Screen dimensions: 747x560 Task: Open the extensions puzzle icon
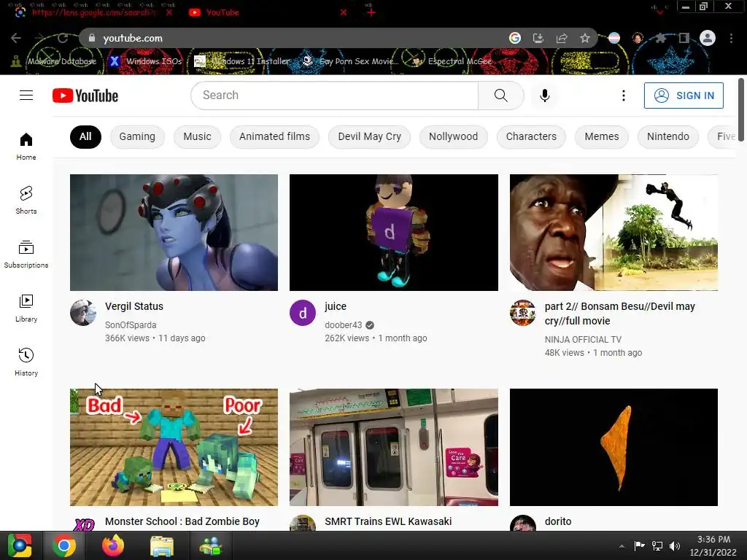(x=661, y=38)
